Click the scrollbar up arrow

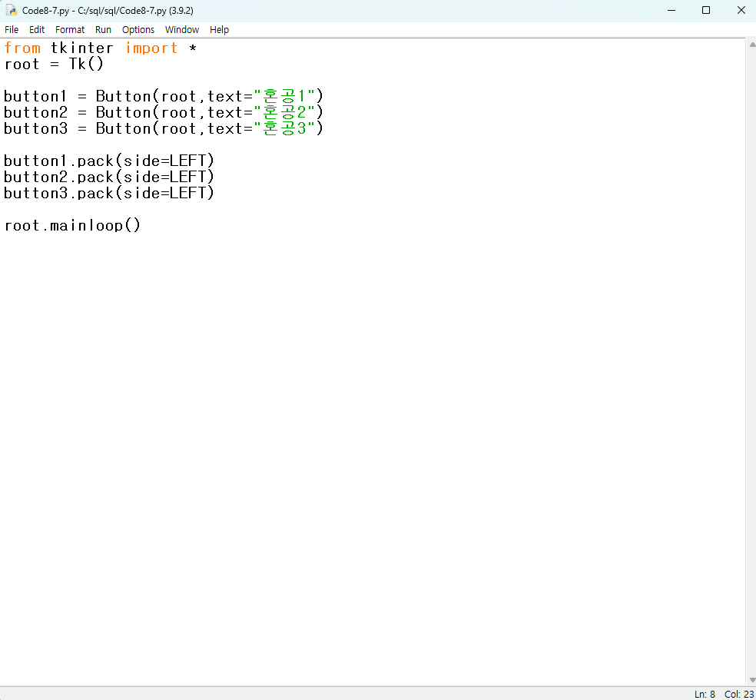coord(751,45)
